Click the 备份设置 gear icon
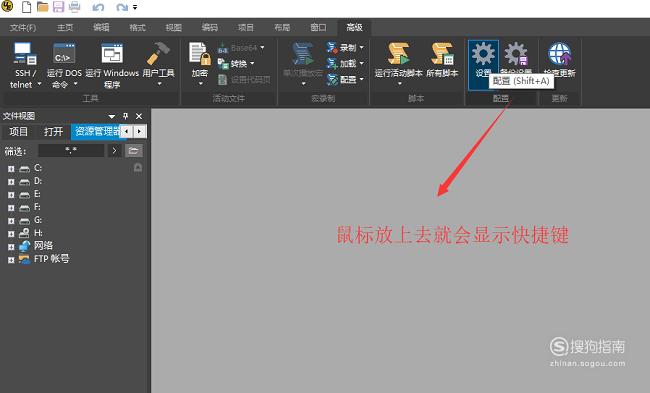This screenshot has width=650, height=393. pyautogui.click(x=516, y=54)
